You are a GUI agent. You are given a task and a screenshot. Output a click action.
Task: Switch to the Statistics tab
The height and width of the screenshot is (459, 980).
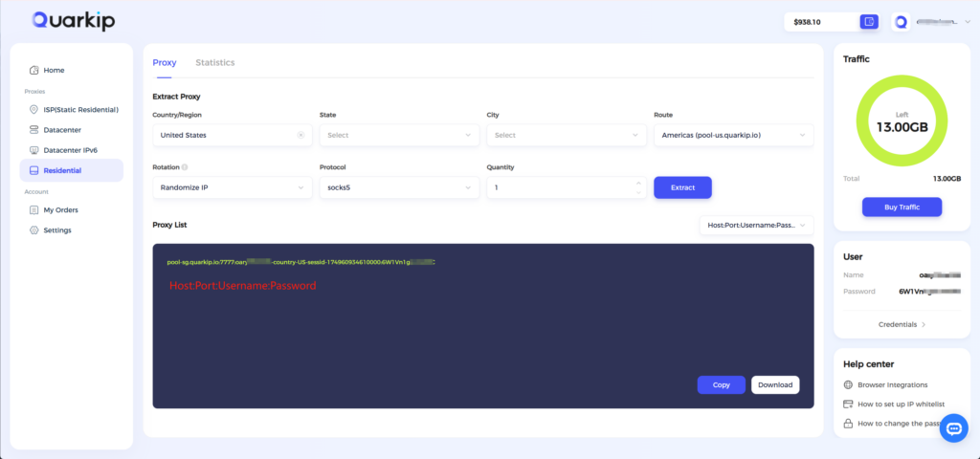point(215,62)
